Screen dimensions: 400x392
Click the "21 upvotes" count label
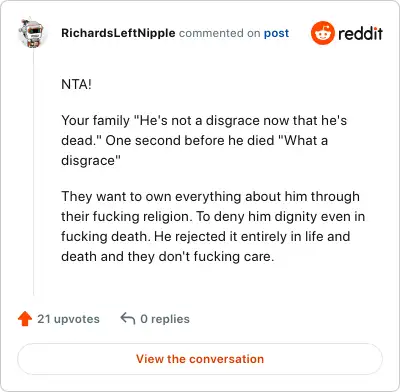(68, 319)
